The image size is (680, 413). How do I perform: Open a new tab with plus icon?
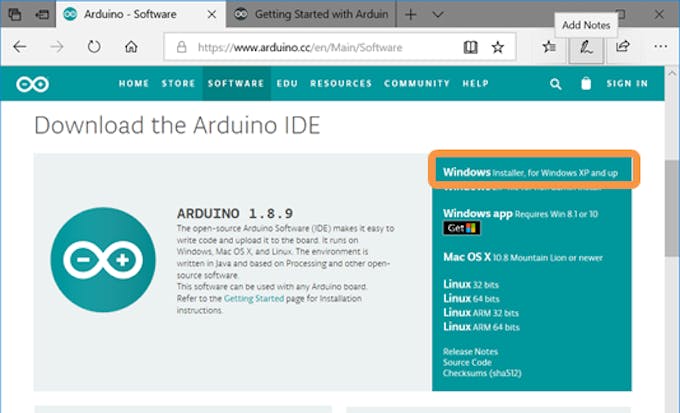point(410,15)
